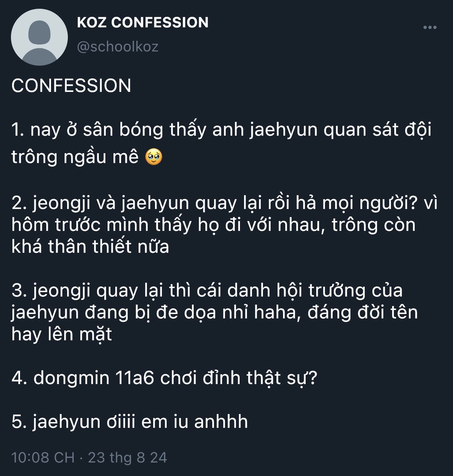The image size is (453, 476).
Task: Click confession 1 about sân bóng
Action: [221, 143]
